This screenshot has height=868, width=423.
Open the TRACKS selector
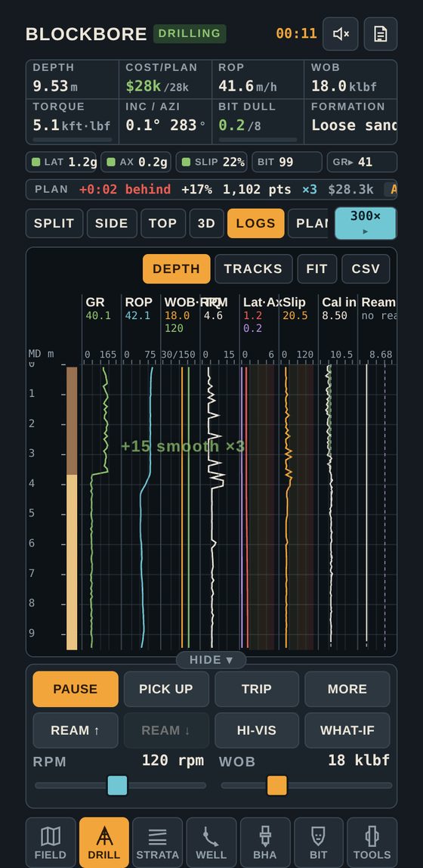coord(253,269)
